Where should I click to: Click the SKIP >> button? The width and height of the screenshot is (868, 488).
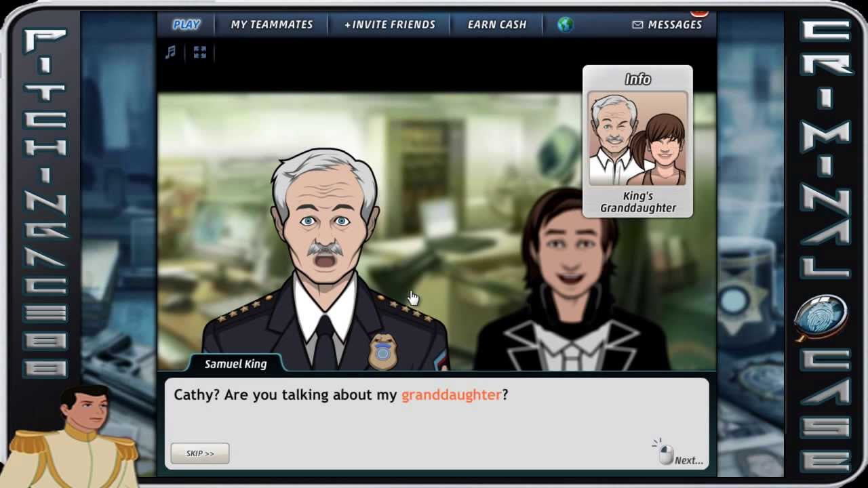(x=200, y=453)
